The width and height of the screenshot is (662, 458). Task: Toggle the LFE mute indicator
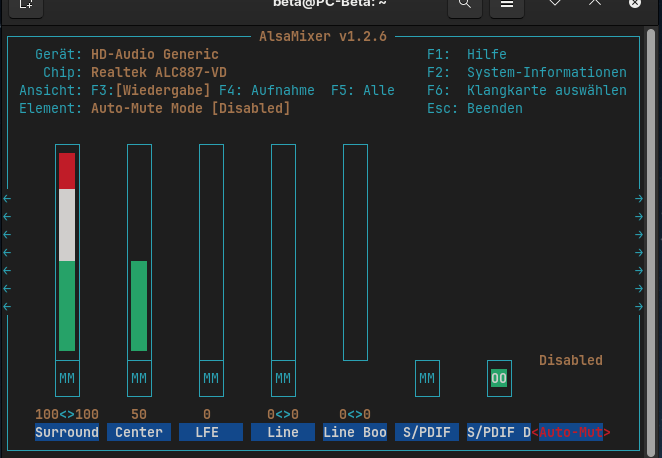click(211, 378)
